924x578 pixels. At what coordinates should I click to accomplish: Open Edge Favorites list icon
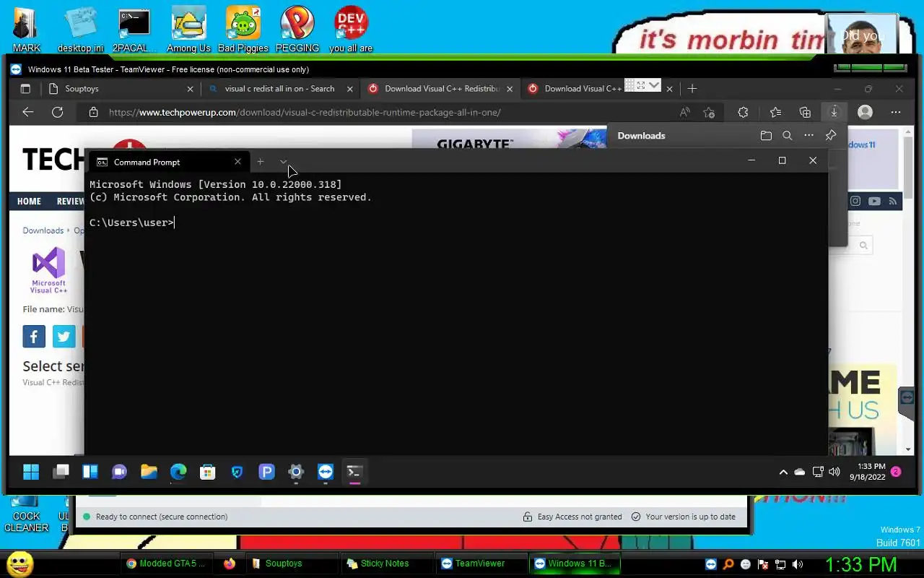pos(775,112)
